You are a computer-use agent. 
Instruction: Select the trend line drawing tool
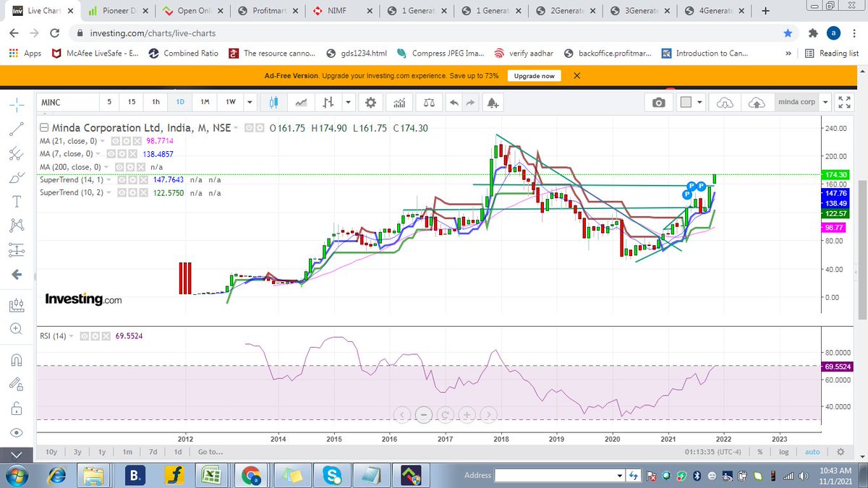17,128
